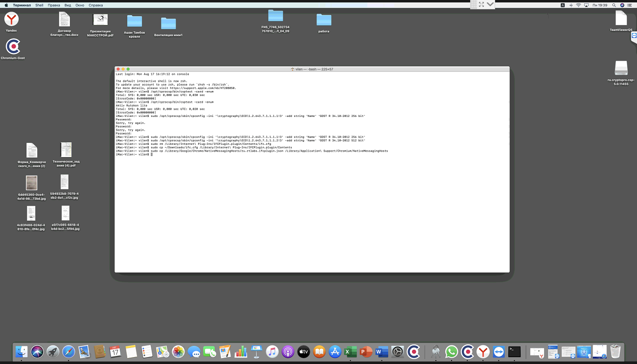The image size is (637, 364).
Task: Select the Презентация МАКССТРОЙ.pdf file
Action: tap(100, 20)
